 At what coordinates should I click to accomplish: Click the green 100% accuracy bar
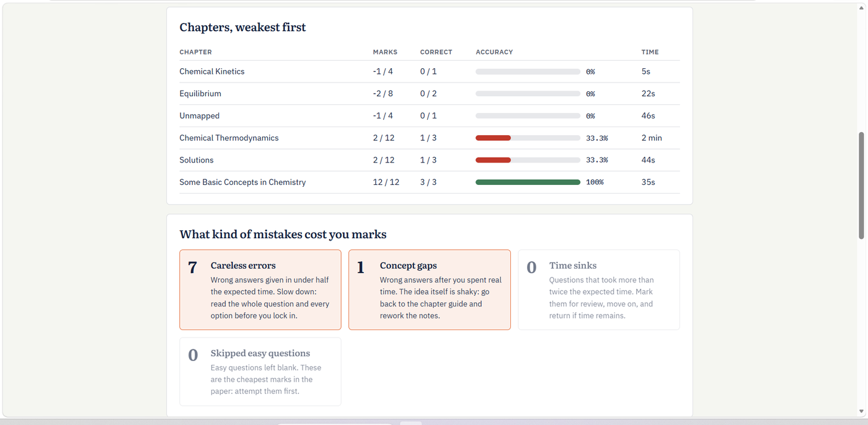click(528, 182)
